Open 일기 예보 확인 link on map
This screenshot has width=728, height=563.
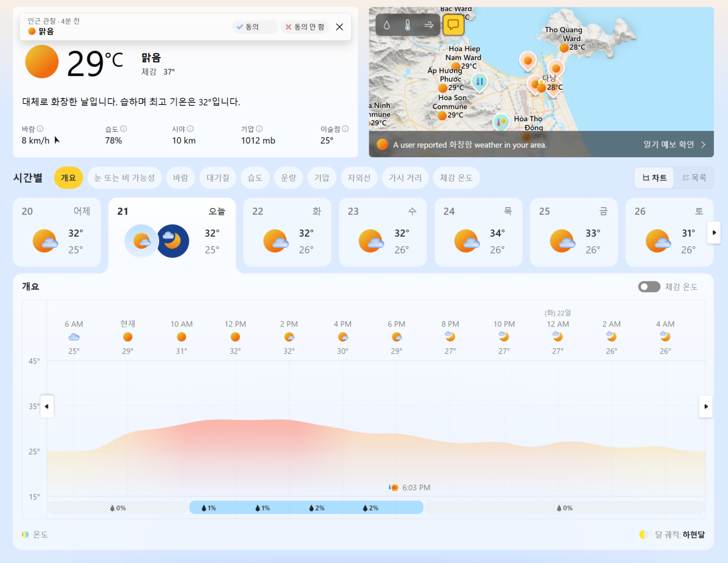click(x=675, y=144)
